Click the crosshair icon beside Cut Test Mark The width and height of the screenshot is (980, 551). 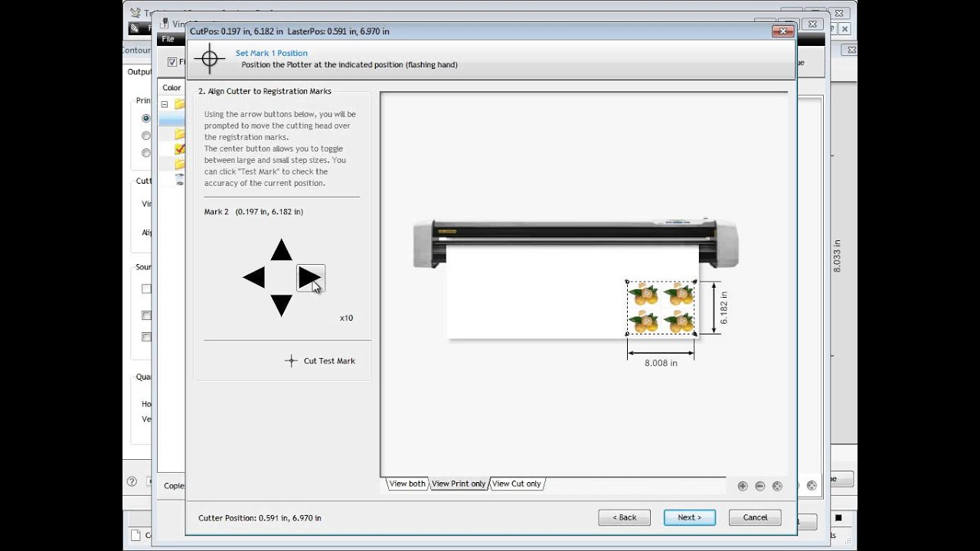(291, 361)
